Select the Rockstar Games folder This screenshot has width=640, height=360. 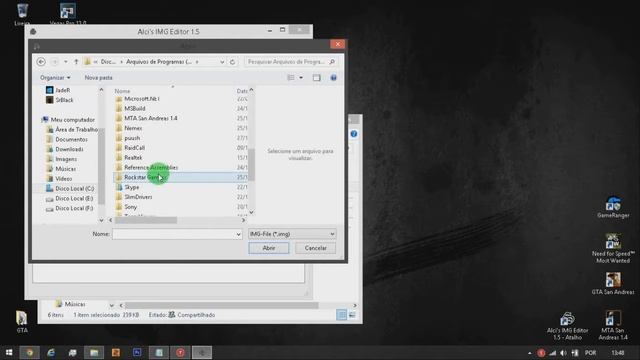click(x=180, y=177)
